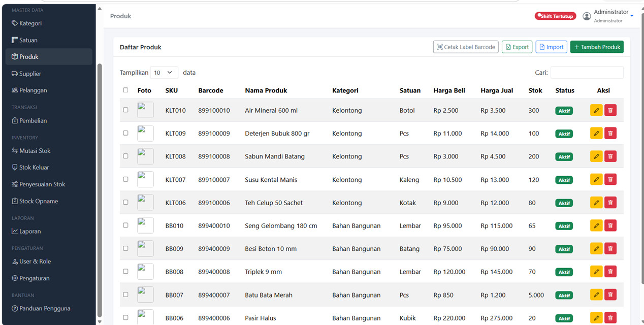The width and height of the screenshot is (644, 325).
Task: Open the Tampilkan rows-per-page dropdown
Action: coord(164,73)
